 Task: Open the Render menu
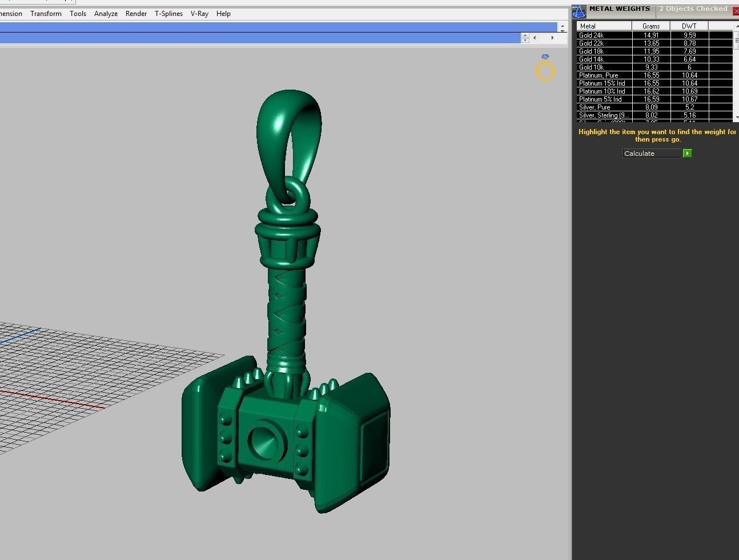(x=136, y=14)
